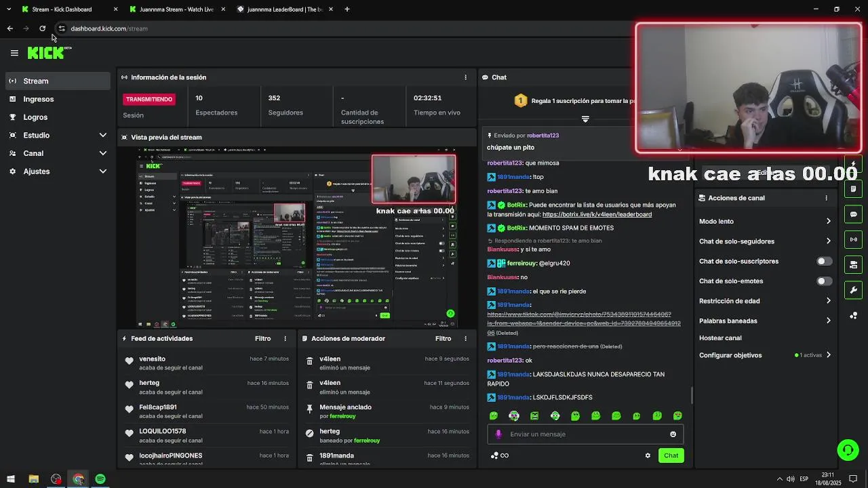Open Modo lento options
The image size is (868, 488).
pos(765,221)
